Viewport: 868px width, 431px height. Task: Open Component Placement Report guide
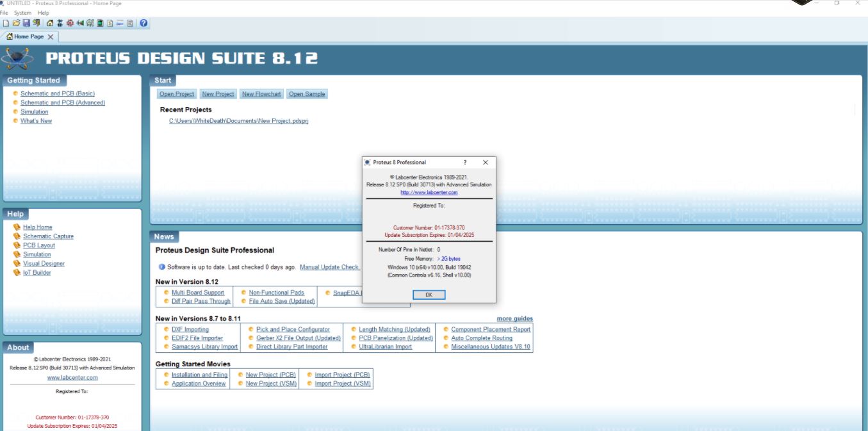tap(491, 329)
